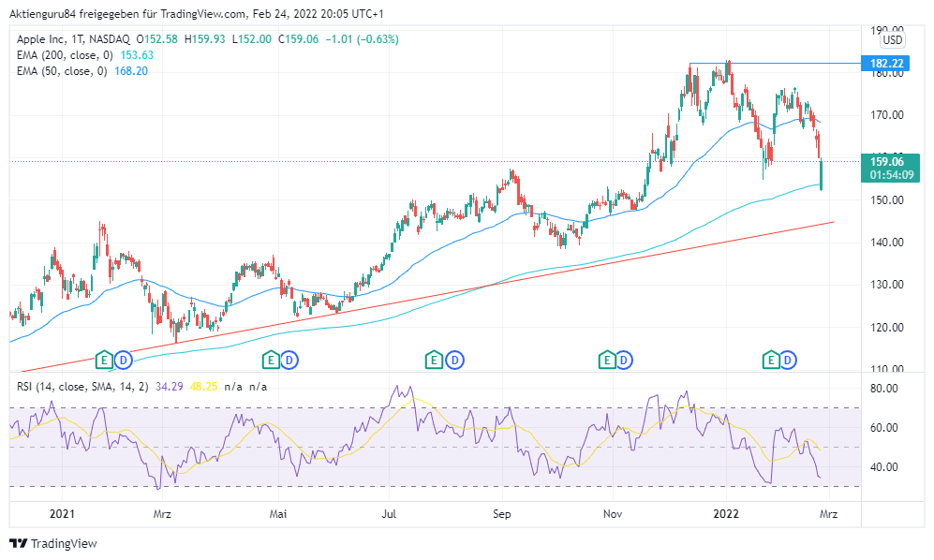This screenshot has height=560, width=934.
Task: Click the 159.06 current price label
Action: [887, 161]
